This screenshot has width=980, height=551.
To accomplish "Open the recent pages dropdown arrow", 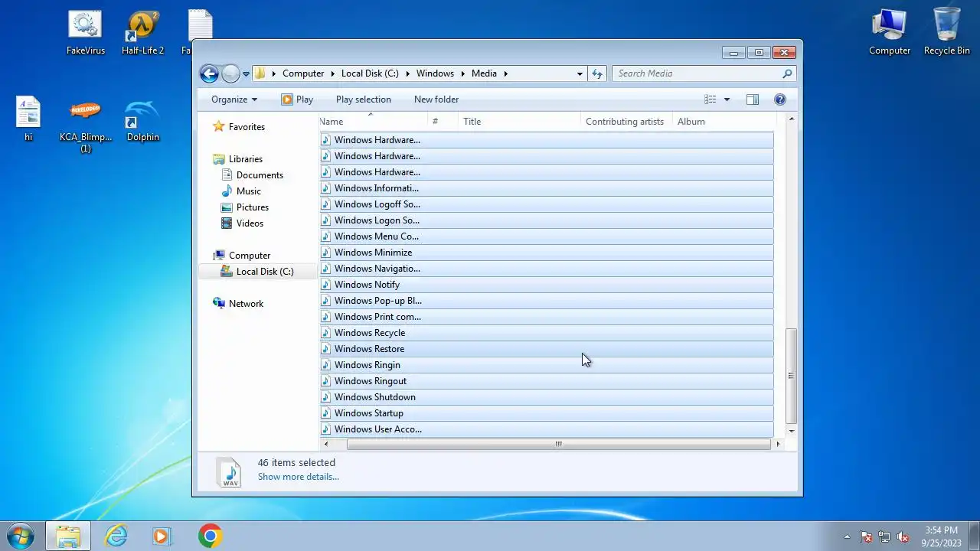I will [x=246, y=74].
